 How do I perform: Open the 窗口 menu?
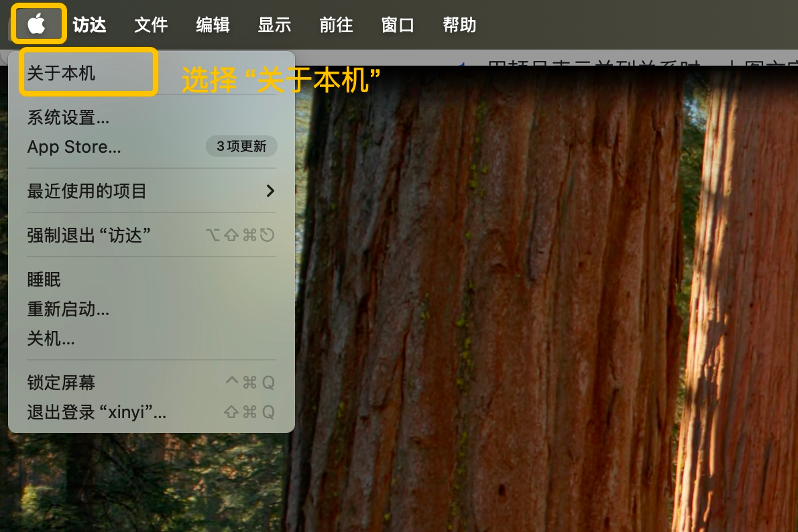click(398, 25)
